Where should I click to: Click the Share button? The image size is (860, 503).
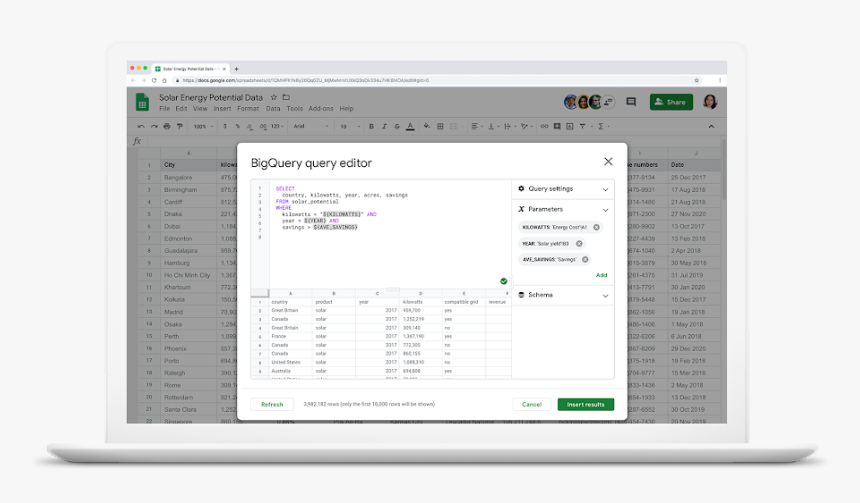click(x=671, y=102)
